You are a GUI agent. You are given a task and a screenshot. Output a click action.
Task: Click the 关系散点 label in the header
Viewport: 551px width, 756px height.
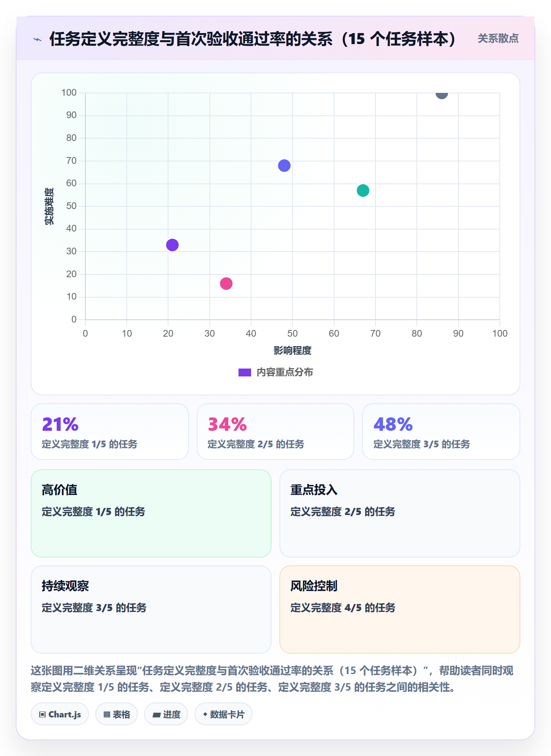pyautogui.click(x=498, y=39)
